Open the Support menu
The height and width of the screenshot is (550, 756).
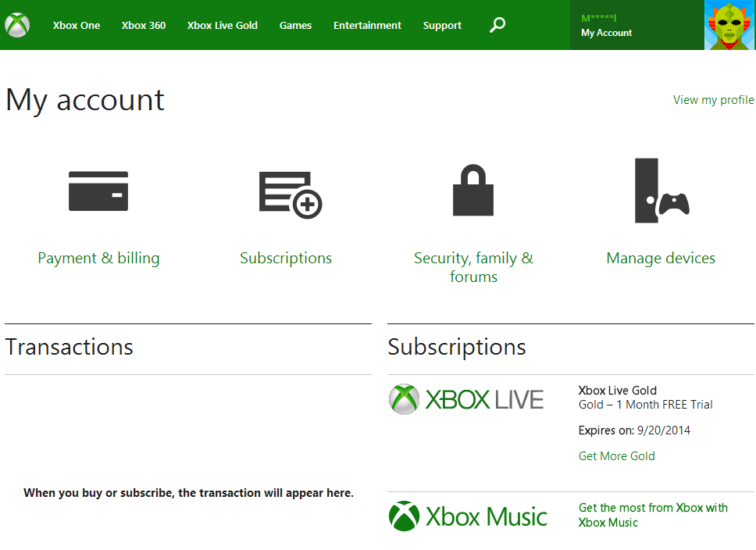click(442, 25)
